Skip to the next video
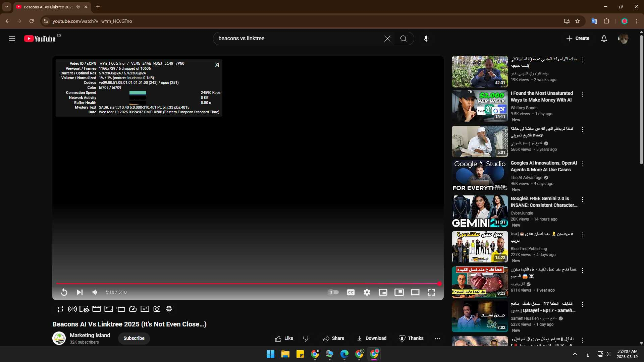Viewport: 644px width, 362px height. tap(79, 292)
